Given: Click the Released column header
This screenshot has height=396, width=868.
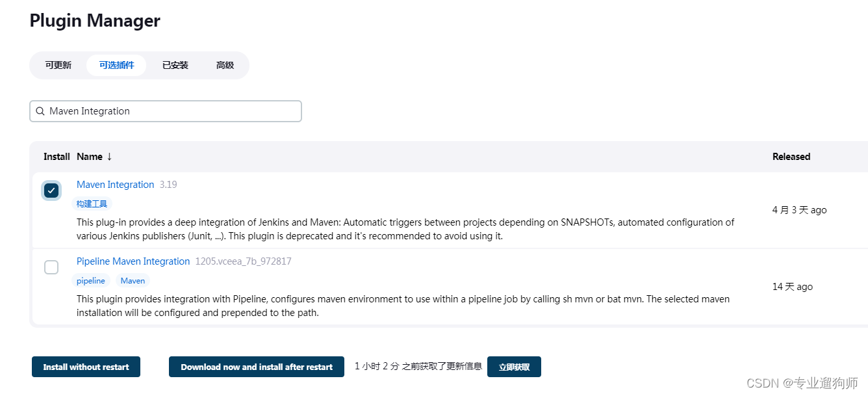Looking at the screenshot, I should [x=791, y=157].
